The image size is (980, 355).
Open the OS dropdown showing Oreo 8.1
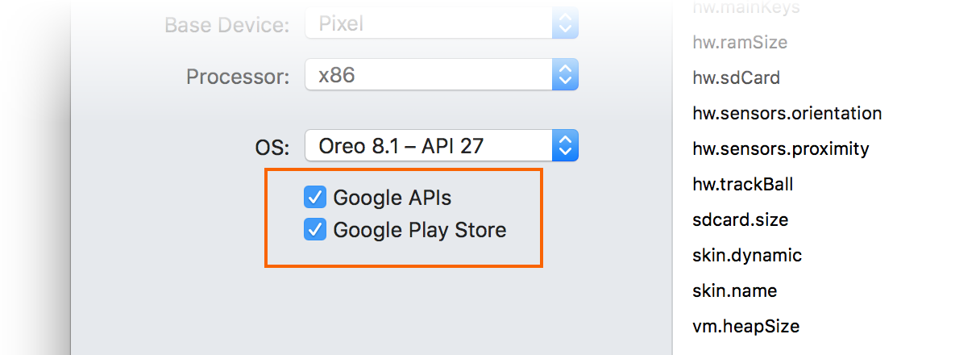[429, 146]
